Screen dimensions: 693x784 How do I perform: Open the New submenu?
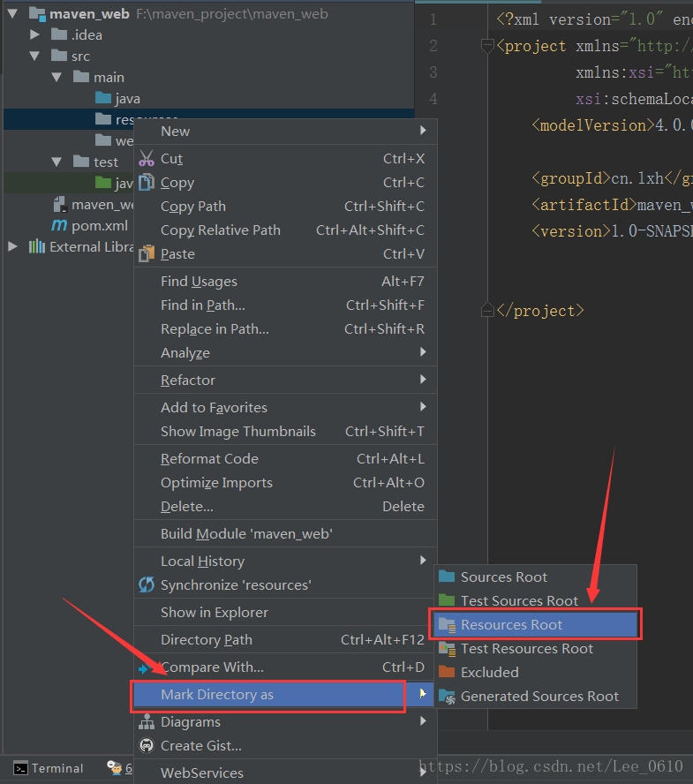(175, 132)
